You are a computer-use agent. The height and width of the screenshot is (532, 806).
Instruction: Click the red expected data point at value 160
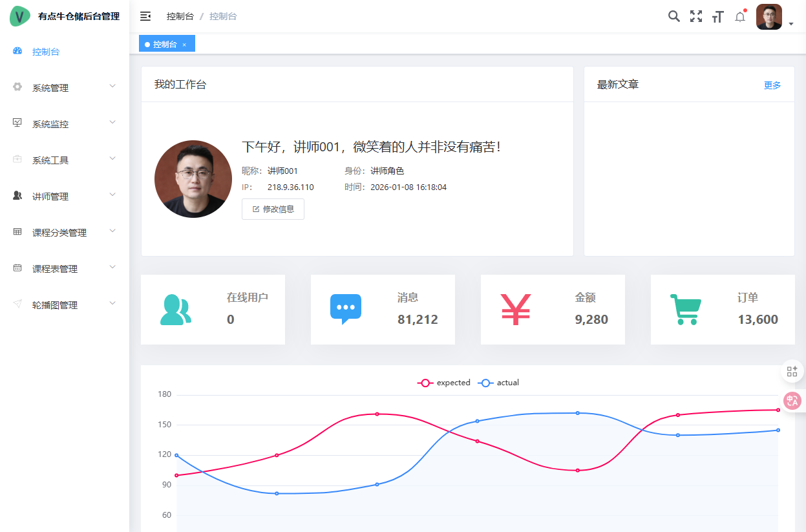(x=378, y=414)
